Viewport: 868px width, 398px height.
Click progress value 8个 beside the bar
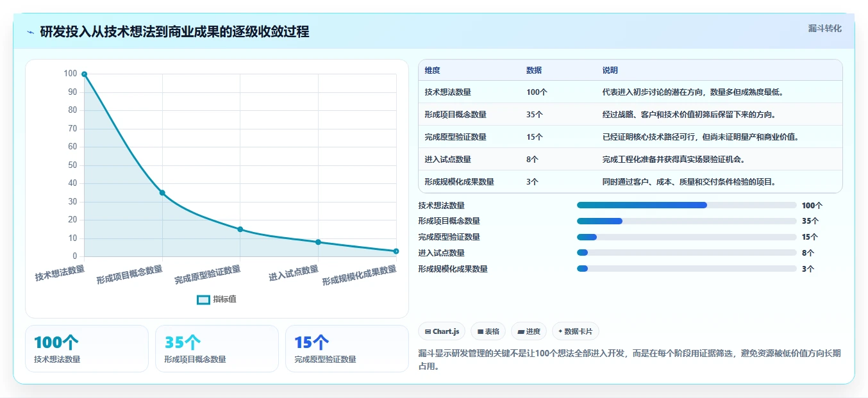point(808,253)
